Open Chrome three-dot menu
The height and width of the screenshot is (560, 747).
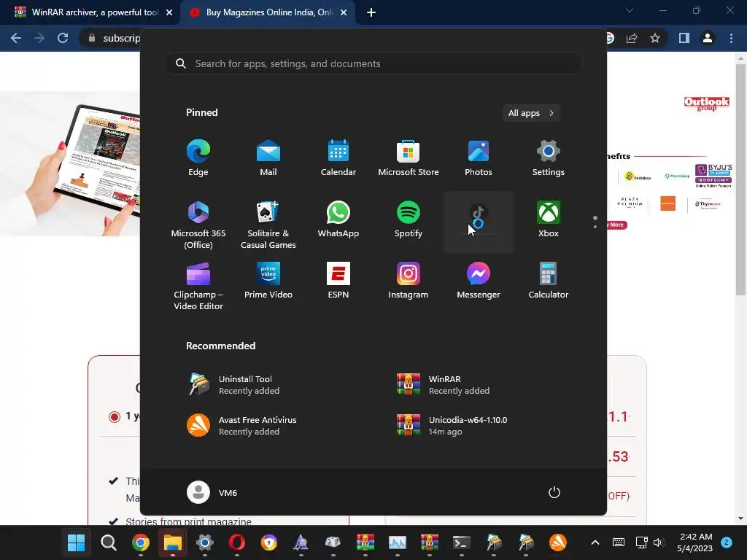coord(731,38)
